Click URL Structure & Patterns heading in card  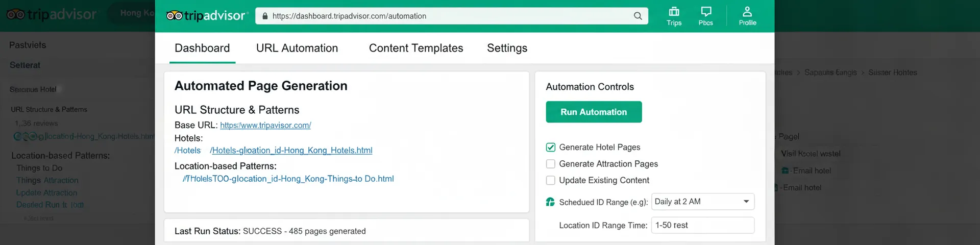pyautogui.click(x=237, y=110)
